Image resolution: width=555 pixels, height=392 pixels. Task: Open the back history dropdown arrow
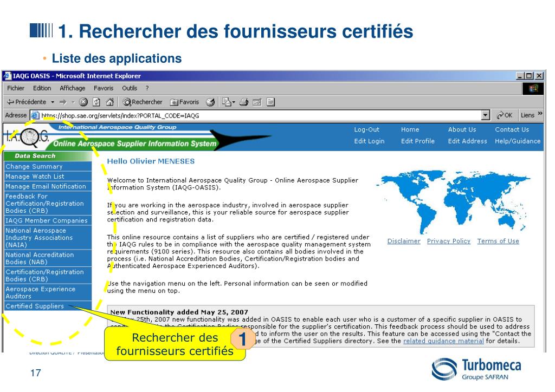[x=53, y=102]
